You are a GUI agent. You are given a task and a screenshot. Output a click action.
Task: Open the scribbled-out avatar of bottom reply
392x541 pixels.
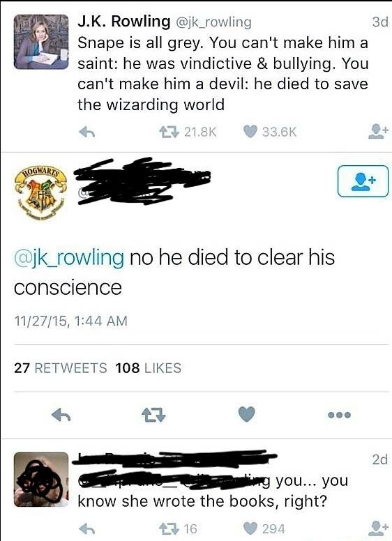coord(41,479)
